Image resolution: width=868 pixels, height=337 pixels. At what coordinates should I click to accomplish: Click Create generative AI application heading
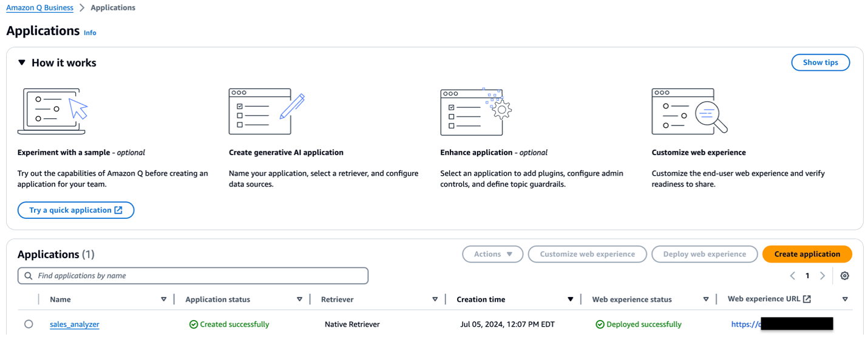[x=286, y=153]
